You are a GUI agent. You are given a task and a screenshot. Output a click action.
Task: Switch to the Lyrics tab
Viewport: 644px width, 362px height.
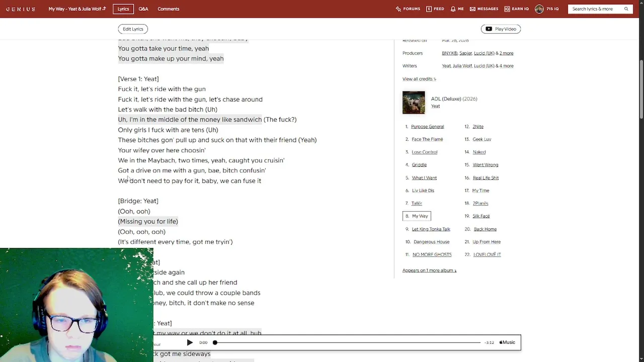pyautogui.click(x=123, y=9)
